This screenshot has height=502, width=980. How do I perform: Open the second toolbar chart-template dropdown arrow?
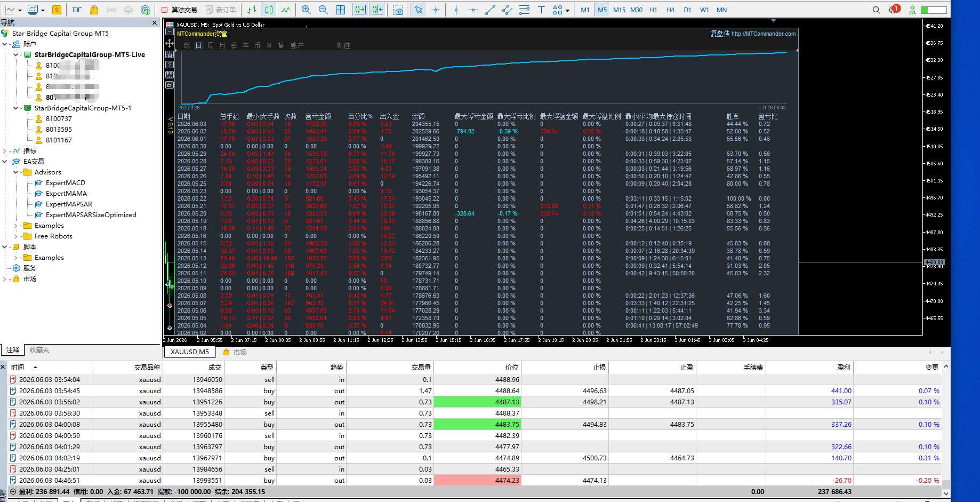click(43, 10)
